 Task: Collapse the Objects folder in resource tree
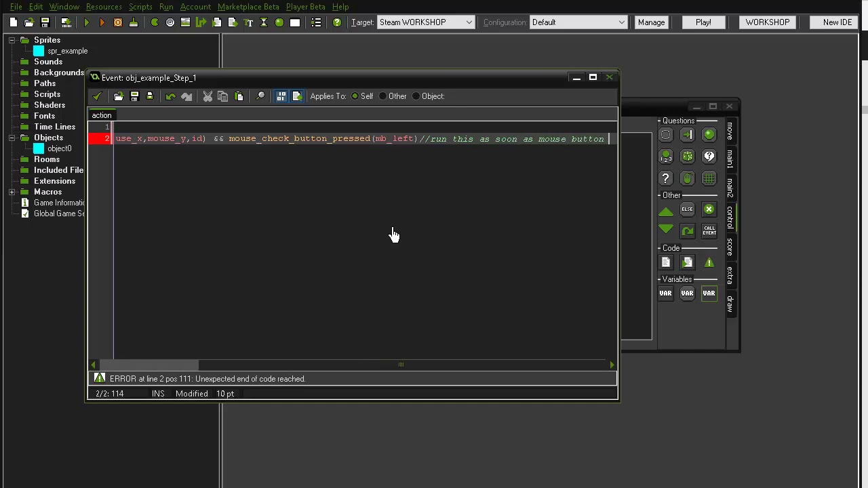[12, 138]
